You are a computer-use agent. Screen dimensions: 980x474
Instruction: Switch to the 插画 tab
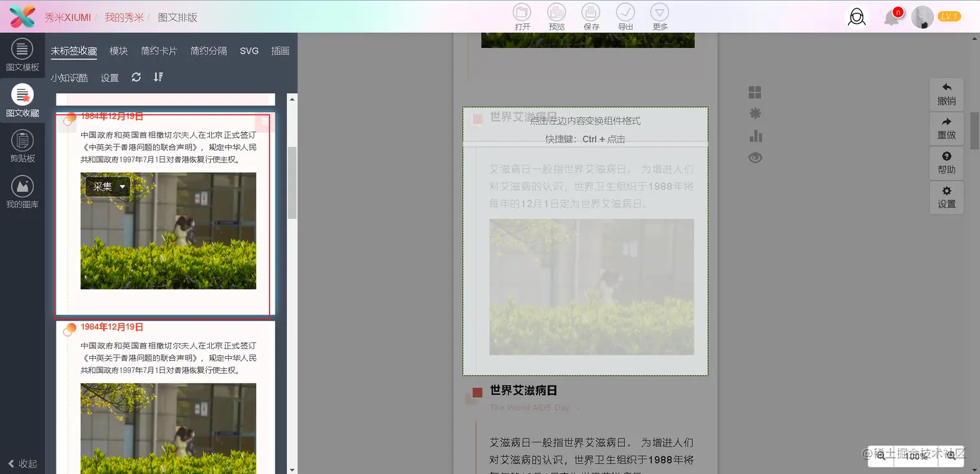[280, 51]
